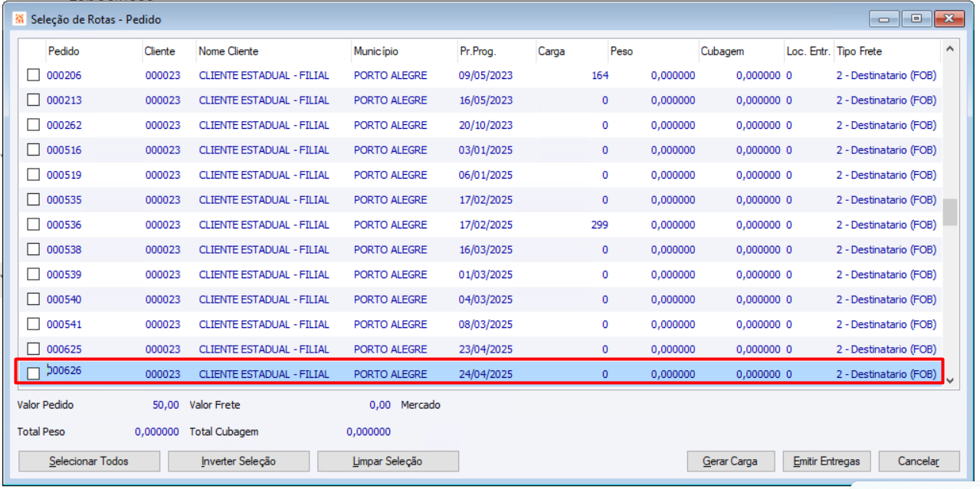Screen dimensions: 980x489
Task: Tick the checkbox for pedido 000539
Action: click(33, 274)
